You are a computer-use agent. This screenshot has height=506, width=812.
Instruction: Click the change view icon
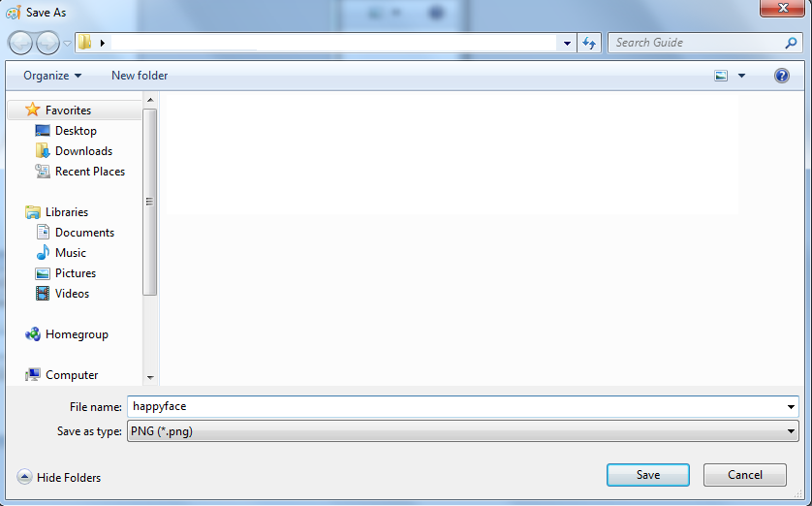721,76
